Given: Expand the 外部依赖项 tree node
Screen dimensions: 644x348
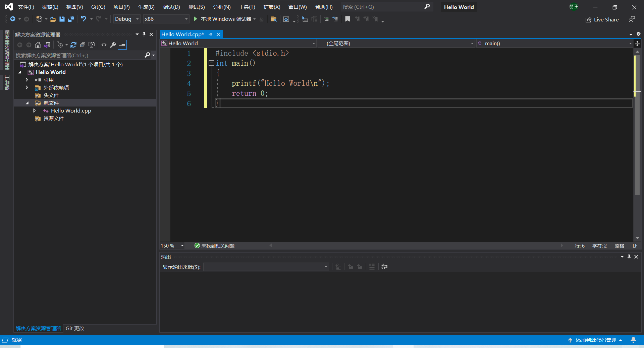Looking at the screenshot, I should pyautogui.click(x=27, y=87).
